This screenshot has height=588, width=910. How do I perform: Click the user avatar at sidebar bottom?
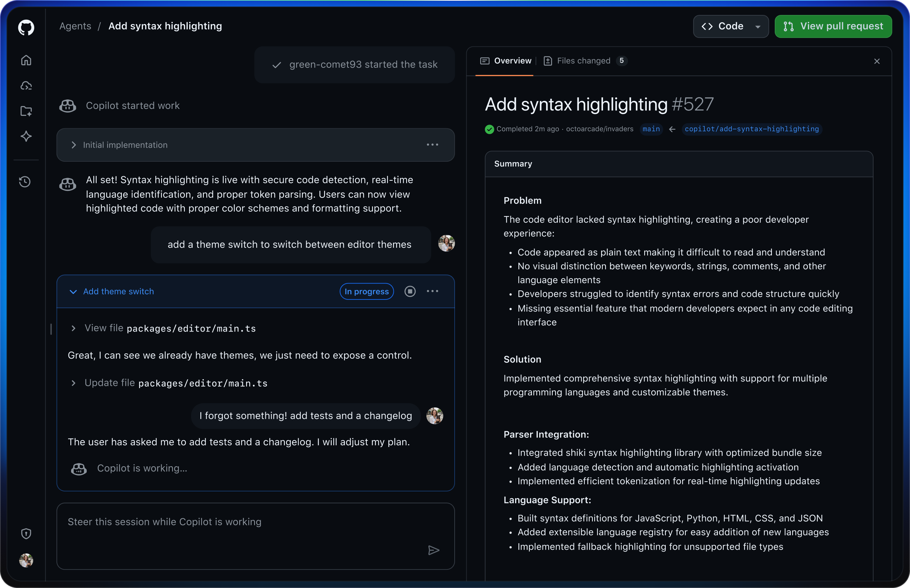(x=26, y=561)
